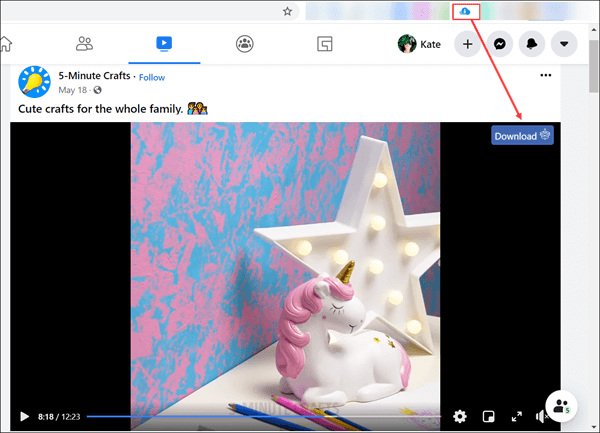Open video settings gear
This screenshot has width=600, height=433.
click(460, 416)
